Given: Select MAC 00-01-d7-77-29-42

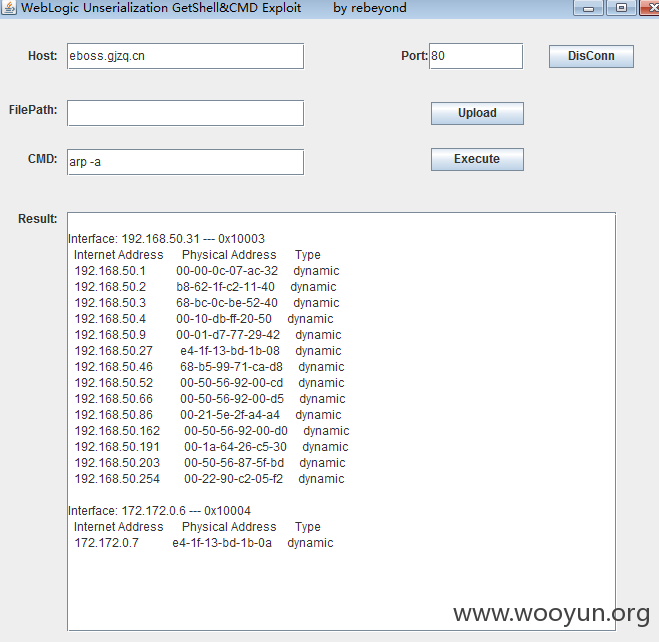Looking at the screenshot, I should coord(228,334).
